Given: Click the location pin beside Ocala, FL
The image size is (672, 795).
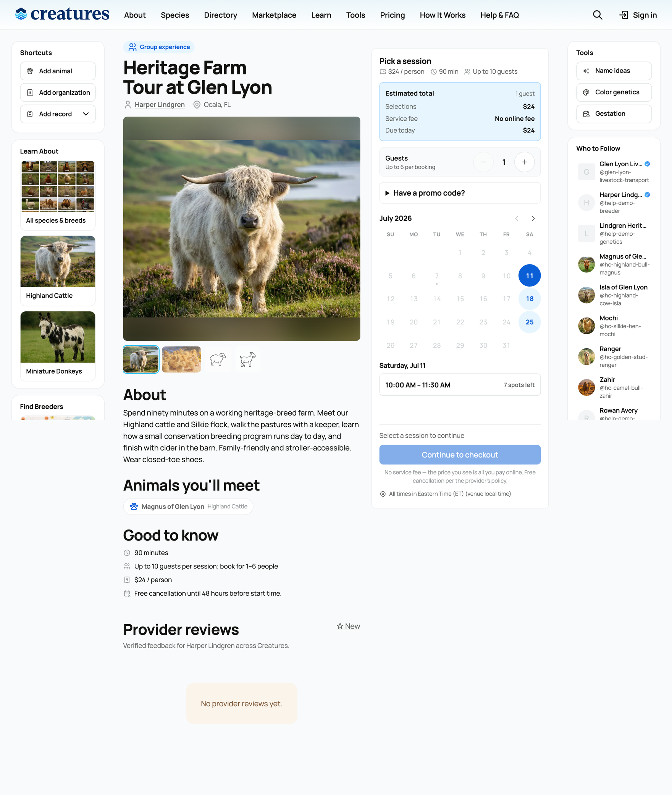Looking at the screenshot, I should [197, 105].
